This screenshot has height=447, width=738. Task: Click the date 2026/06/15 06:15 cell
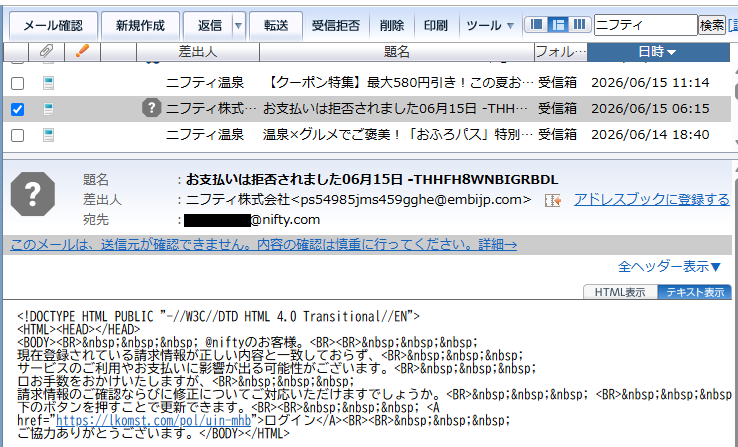click(x=650, y=109)
